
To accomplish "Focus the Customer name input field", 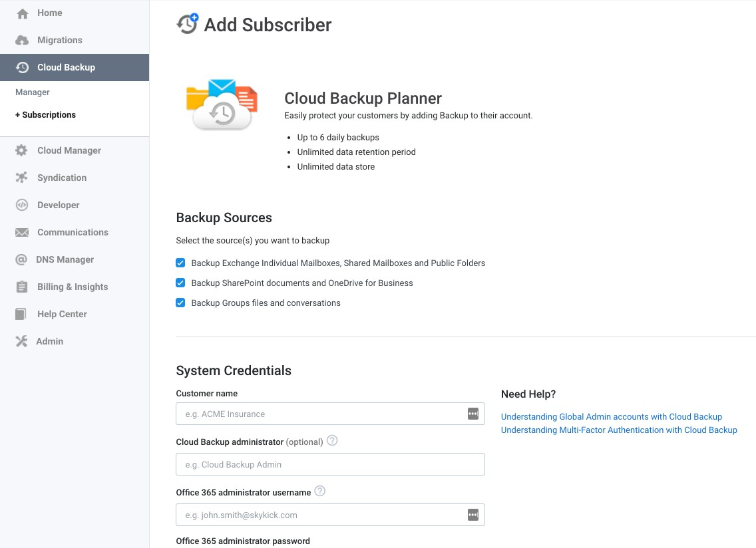I will [330, 414].
